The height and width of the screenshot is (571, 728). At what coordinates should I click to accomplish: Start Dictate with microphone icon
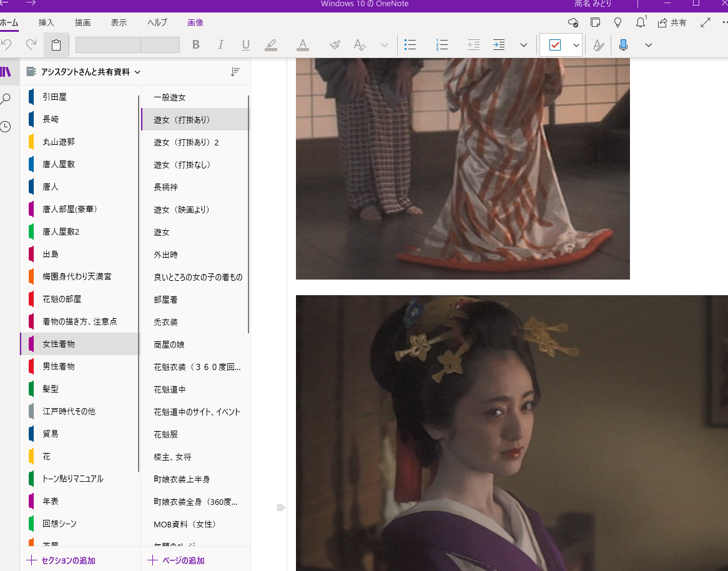pos(624,44)
